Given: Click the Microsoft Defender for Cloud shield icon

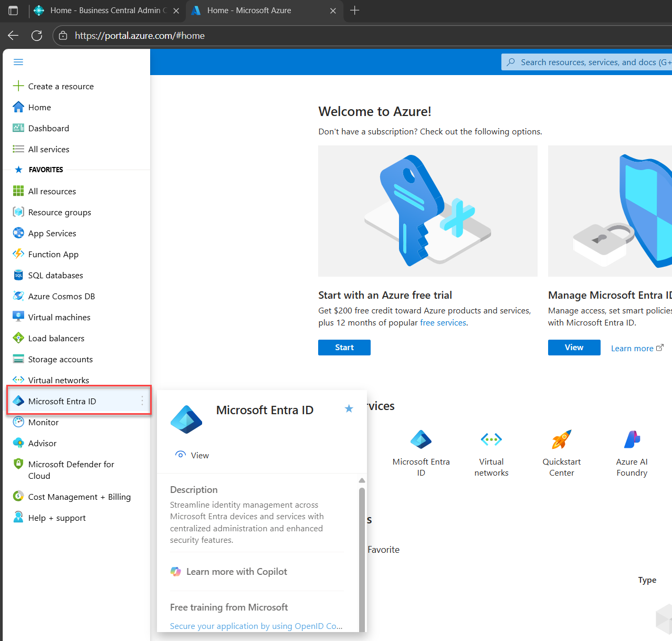Looking at the screenshot, I should pos(18,464).
